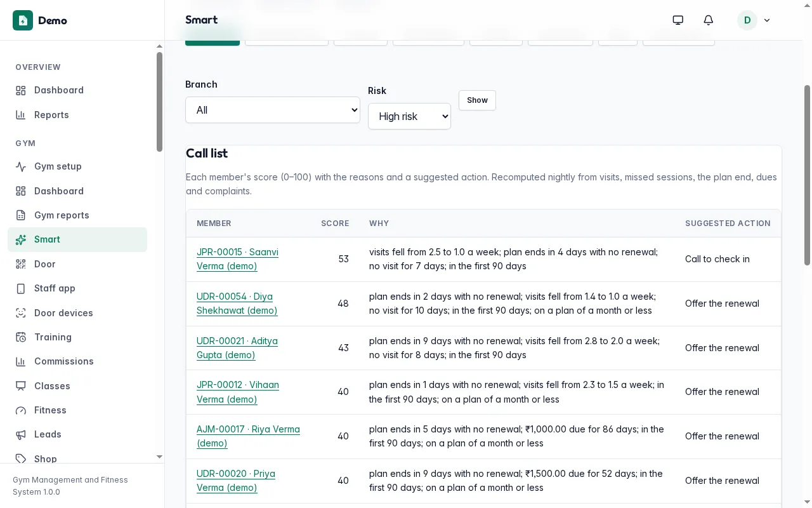Click the Leads megaphone icon
The image size is (812, 508).
point(21,434)
